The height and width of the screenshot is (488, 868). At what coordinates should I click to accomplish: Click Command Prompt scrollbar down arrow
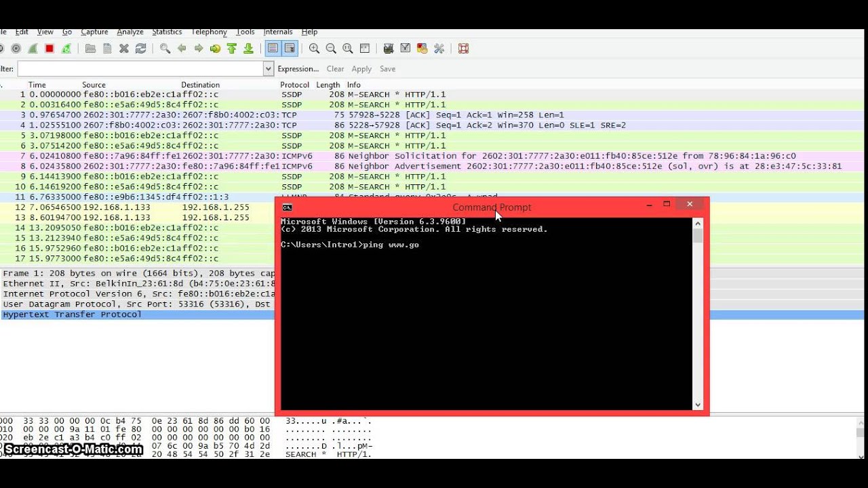[698, 405]
